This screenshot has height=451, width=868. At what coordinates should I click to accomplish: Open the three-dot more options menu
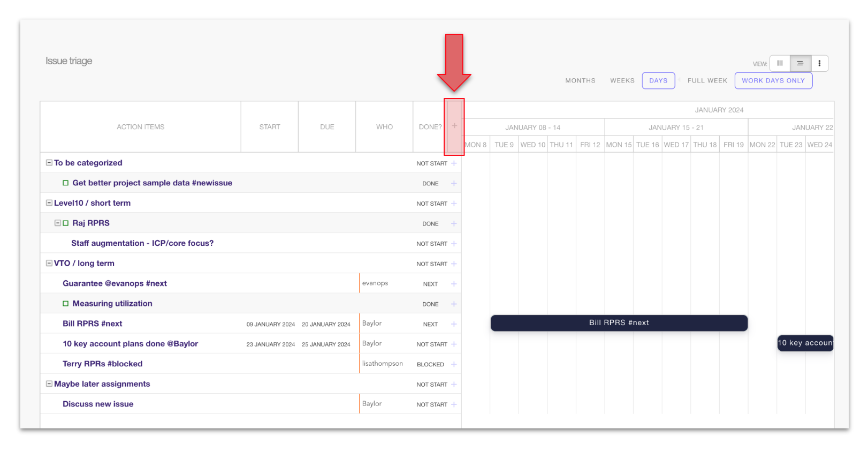[819, 63]
